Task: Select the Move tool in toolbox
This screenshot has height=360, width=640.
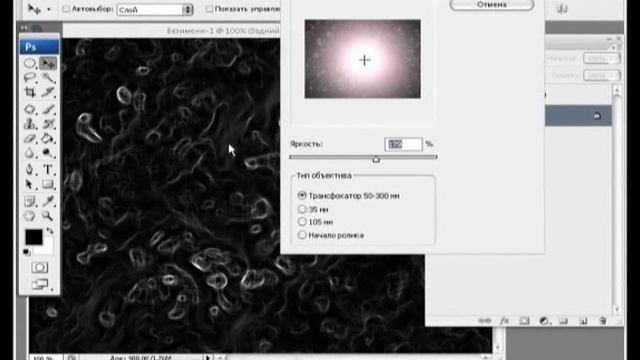Action: (48, 63)
